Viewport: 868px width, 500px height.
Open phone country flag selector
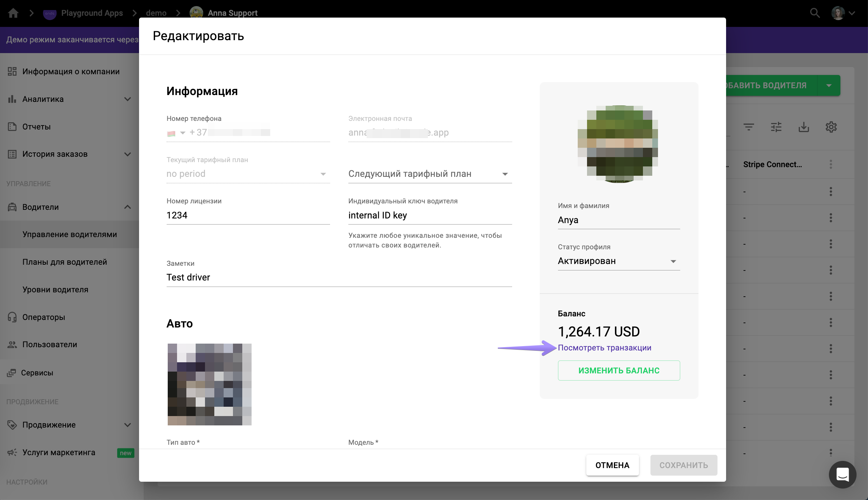pyautogui.click(x=176, y=133)
